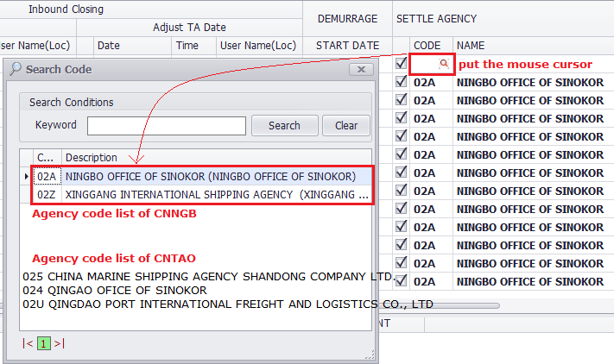Go to the last page of results
The image size is (614, 364).
pos(60,343)
